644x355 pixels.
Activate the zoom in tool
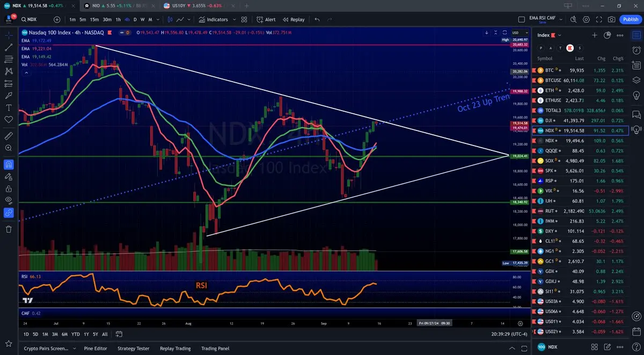(9, 148)
